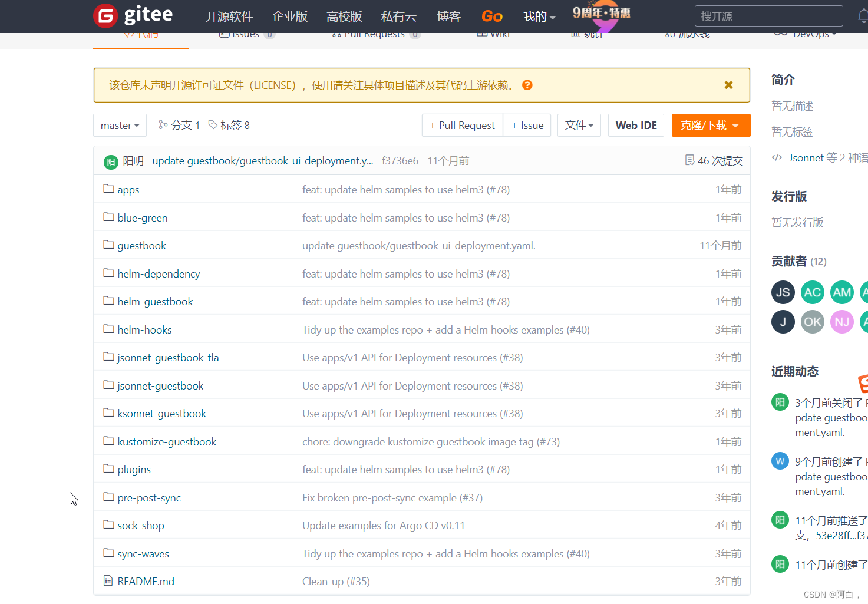Click the tag icon next to 标签 8
The image size is (868, 604).
(213, 125)
